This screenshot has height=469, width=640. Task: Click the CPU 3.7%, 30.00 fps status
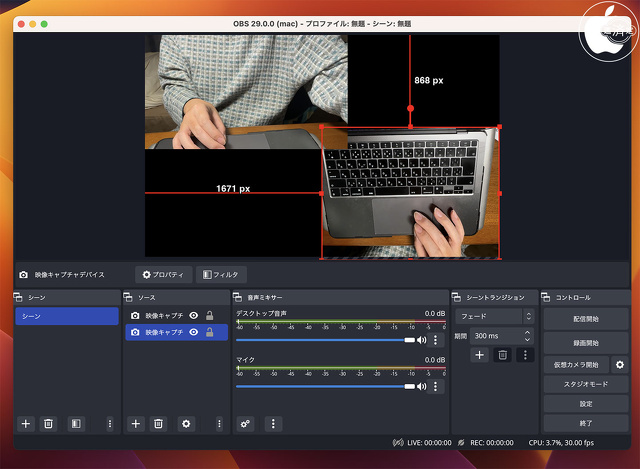561,442
